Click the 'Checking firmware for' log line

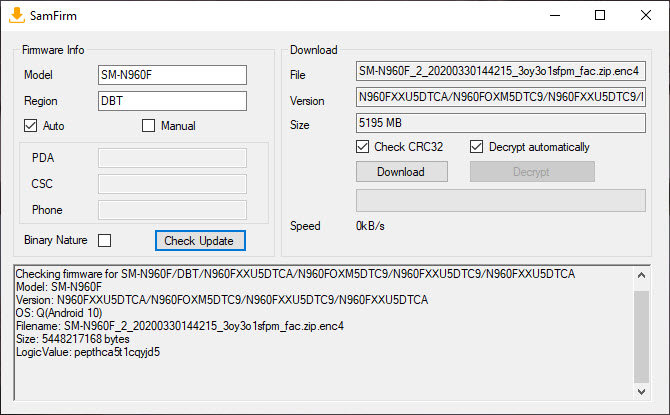pos(295,274)
